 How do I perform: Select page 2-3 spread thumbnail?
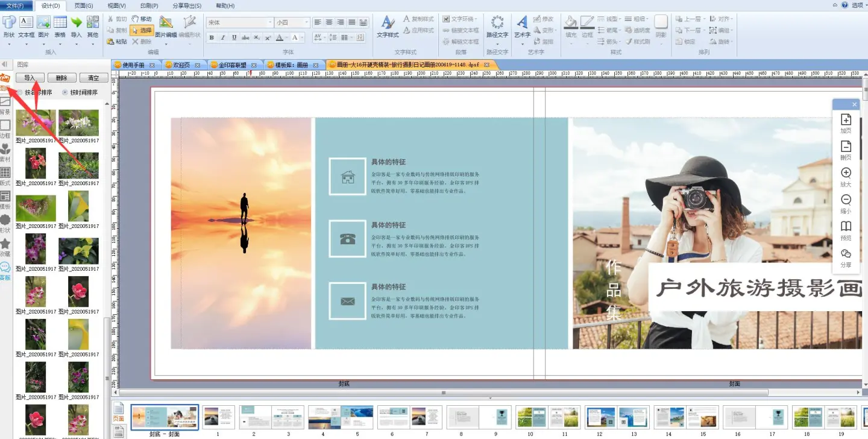[x=271, y=417]
